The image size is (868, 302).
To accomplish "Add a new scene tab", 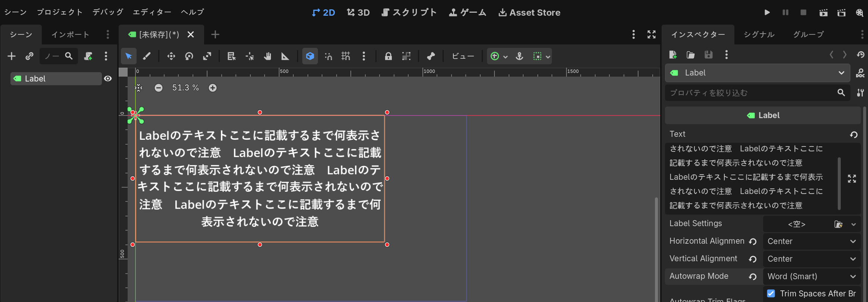I will [x=215, y=34].
